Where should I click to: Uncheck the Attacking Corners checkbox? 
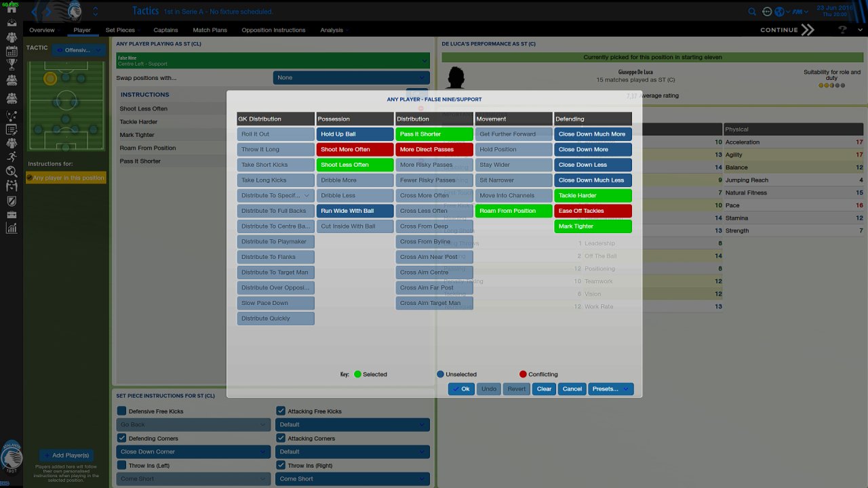[x=281, y=438]
